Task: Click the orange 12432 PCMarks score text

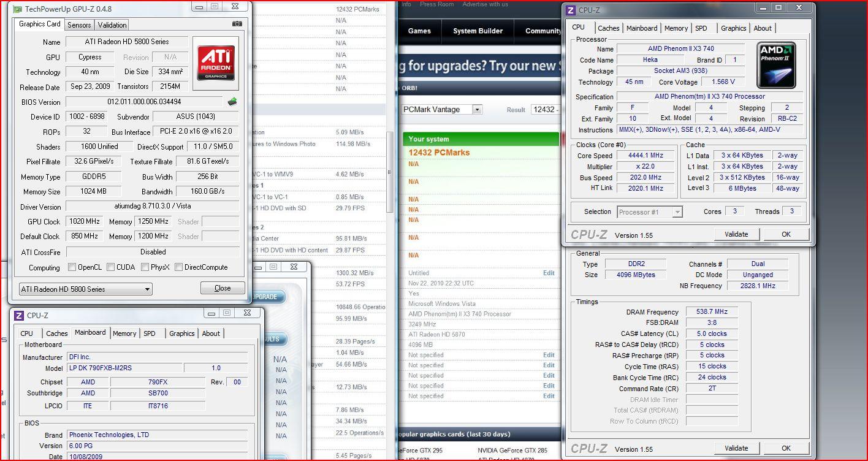Action: pyautogui.click(x=438, y=153)
